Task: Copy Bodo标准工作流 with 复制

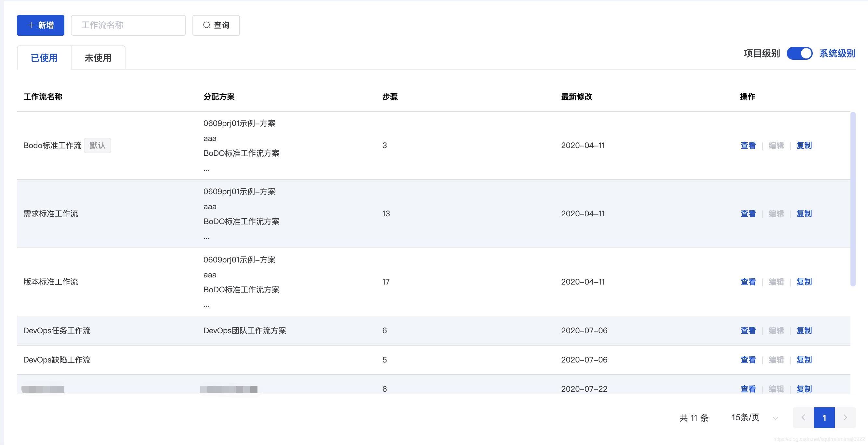Action: (804, 146)
